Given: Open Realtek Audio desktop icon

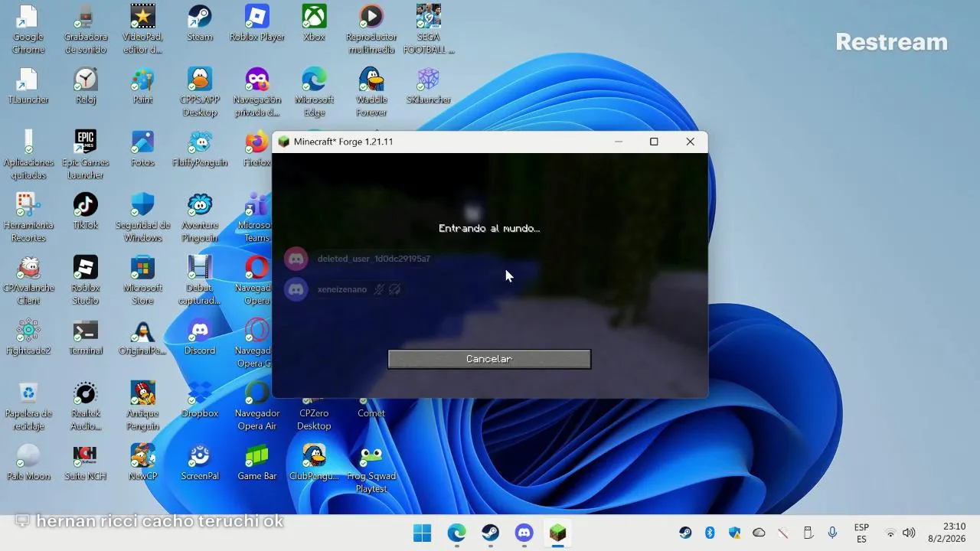Looking at the screenshot, I should (x=86, y=406).
